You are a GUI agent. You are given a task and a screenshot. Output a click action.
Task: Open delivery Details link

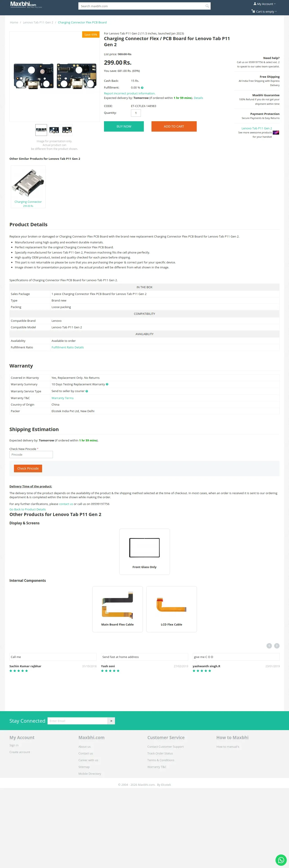click(x=198, y=98)
